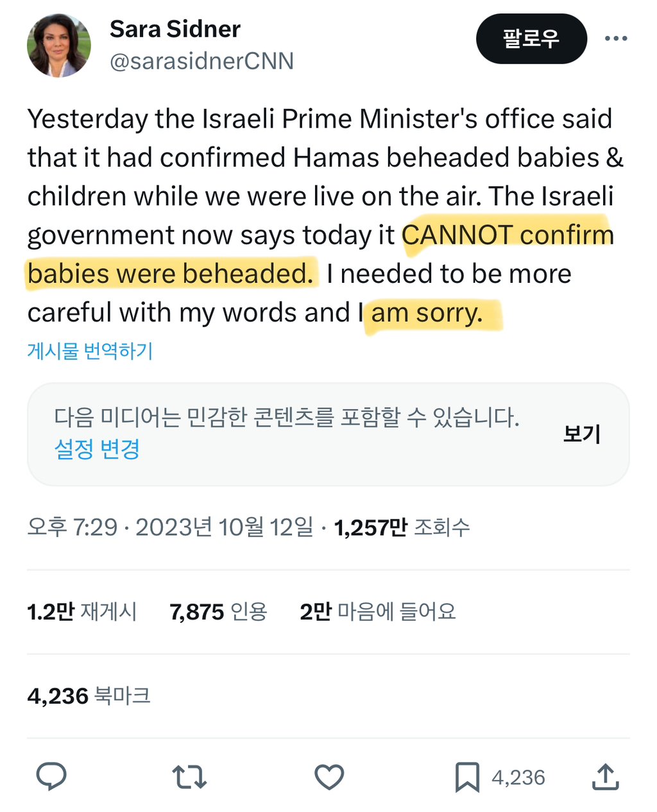This screenshot has width=657, height=812.
Task: Tap the 4,236 북마크 bookmarks count
Action: 89,695
